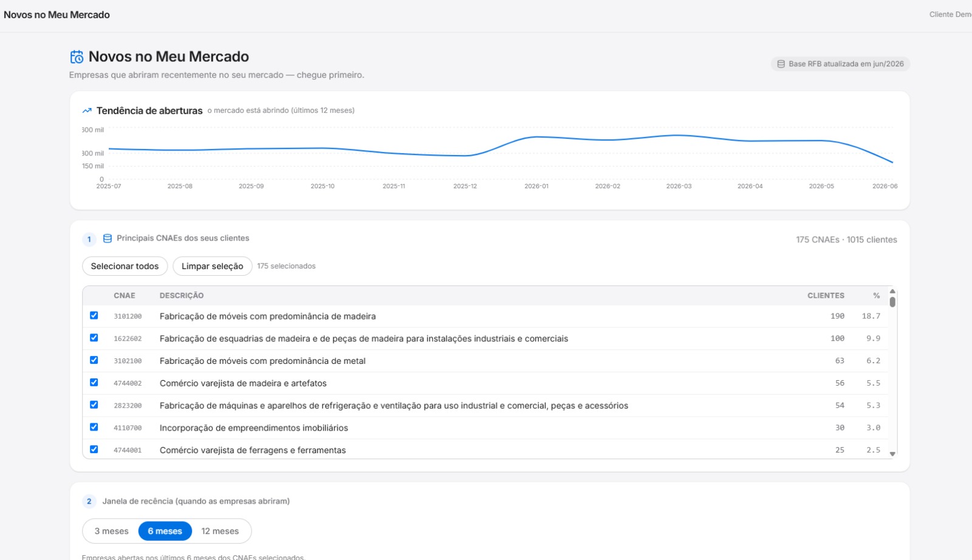
Task: Click 'Fabricação de móveis com predominância de madeira'
Action: (x=267, y=316)
